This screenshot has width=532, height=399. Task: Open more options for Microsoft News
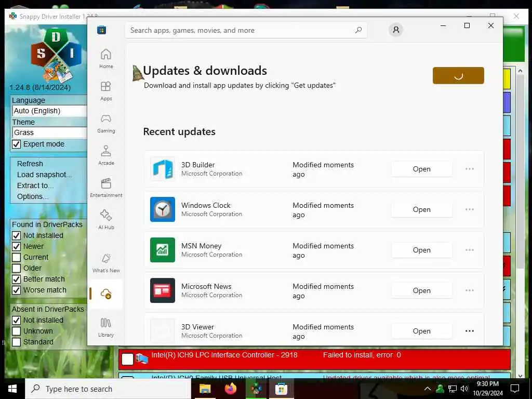470,290
